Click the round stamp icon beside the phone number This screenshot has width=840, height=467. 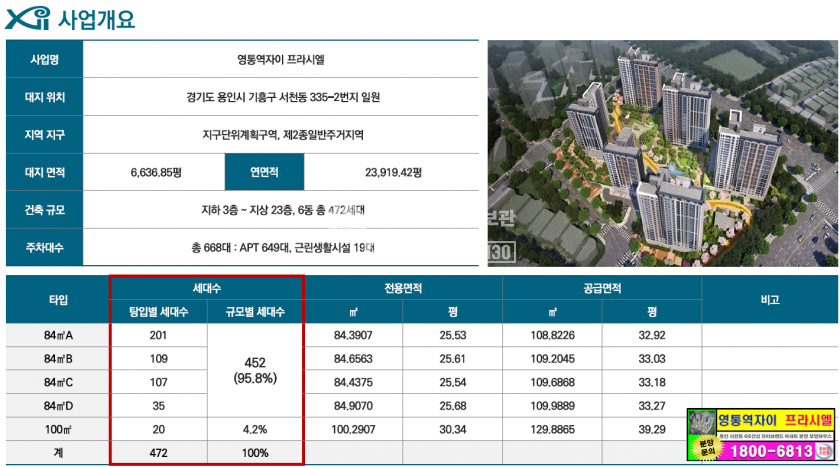823,452
